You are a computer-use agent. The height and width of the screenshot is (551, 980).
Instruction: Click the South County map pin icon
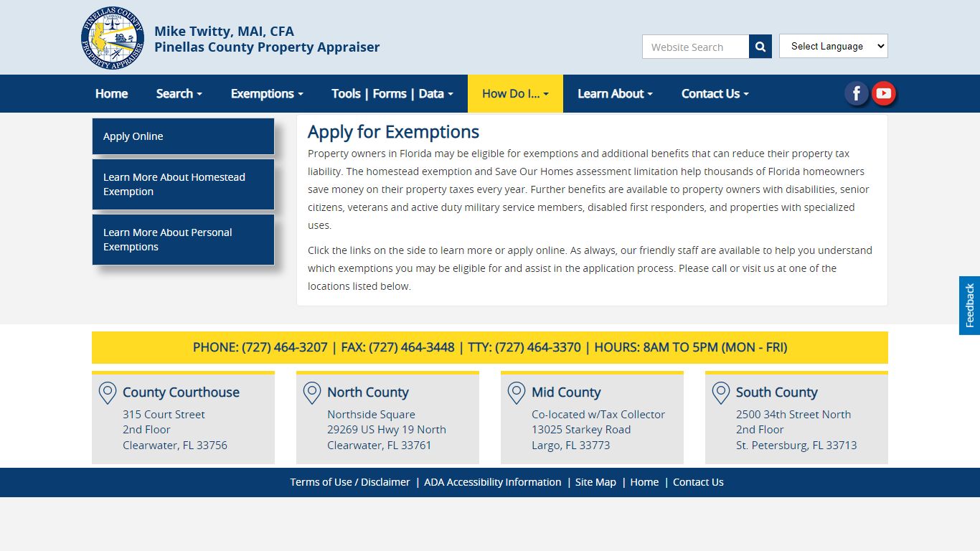[720, 393]
